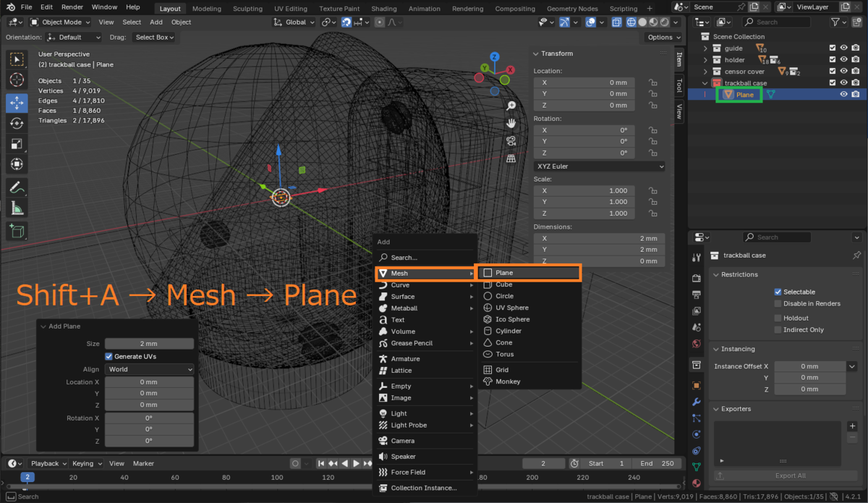Hide the guide collection with its eye icon
Image resolution: width=868 pixels, height=503 pixels.
843,48
